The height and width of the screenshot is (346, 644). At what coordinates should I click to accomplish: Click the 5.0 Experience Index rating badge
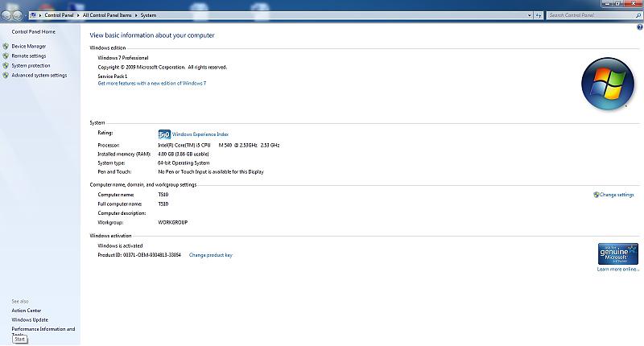163,134
